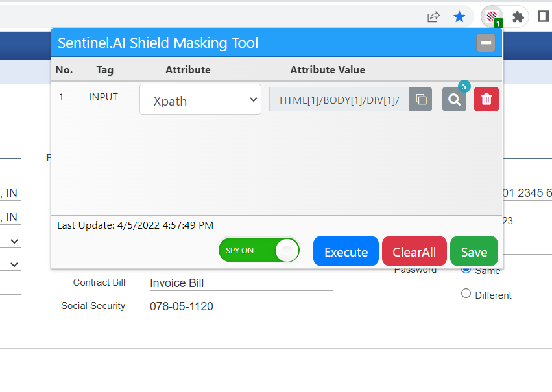Click the badge showing 5
Image resolution: width=552 pixels, height=392 pixels.
[464, 86]
